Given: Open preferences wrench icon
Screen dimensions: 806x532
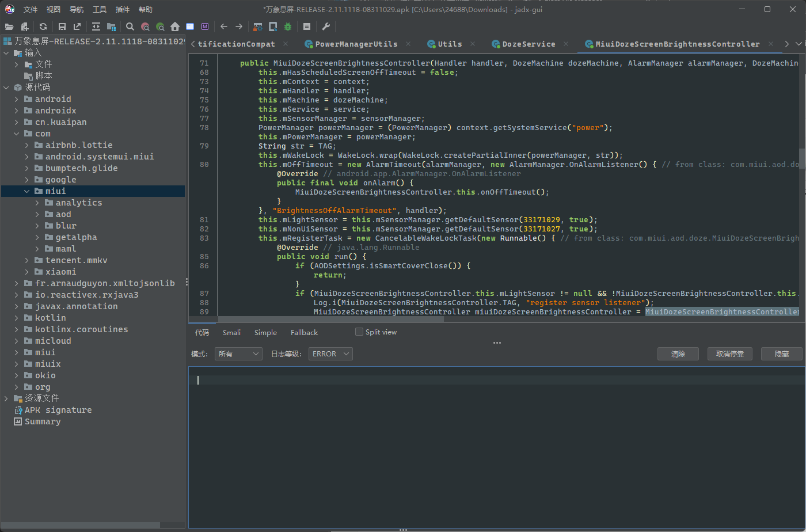Looking at the screenshot, I should [326, 26].
